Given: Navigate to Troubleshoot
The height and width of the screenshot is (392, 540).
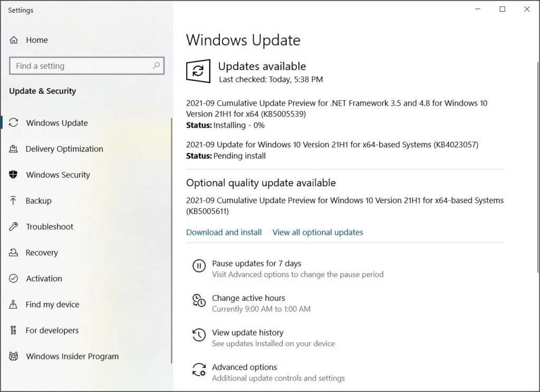Looking at the screenshot, I should coord(50,227).
